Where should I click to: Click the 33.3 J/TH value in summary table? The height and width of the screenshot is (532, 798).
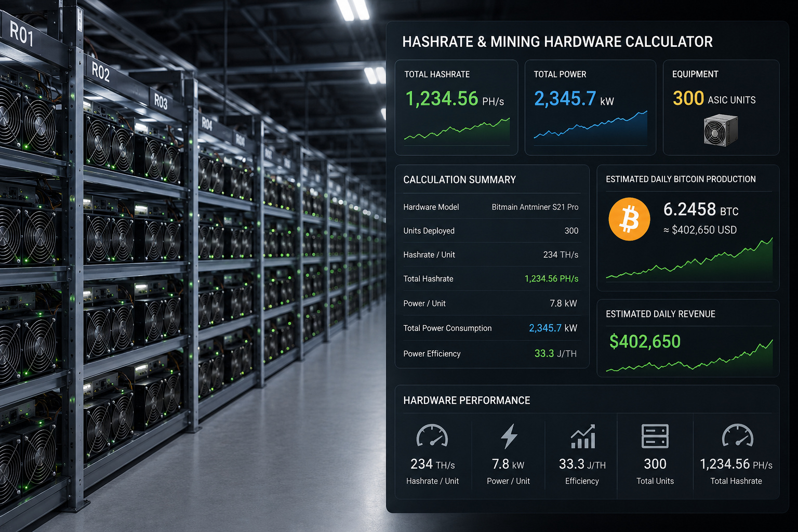pos(555,354)
